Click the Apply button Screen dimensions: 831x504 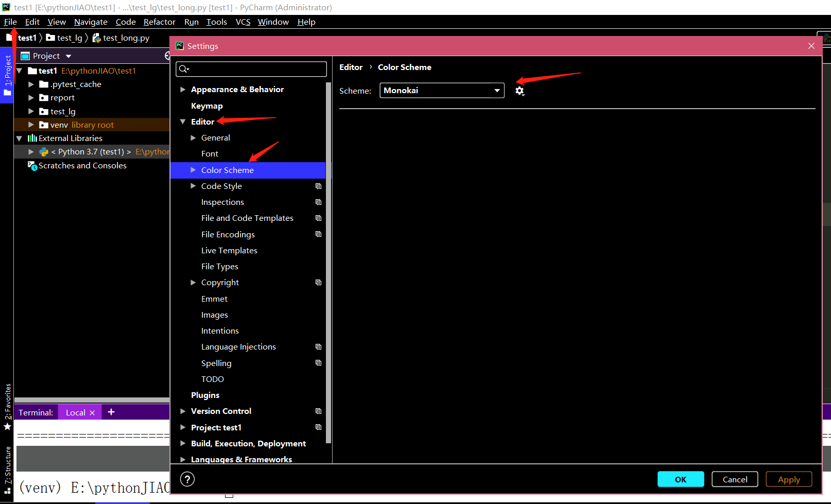[789, 479]
